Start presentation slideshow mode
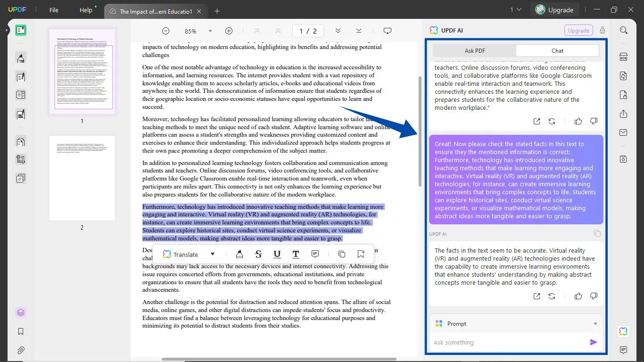The width and height of the screenshot is (644, 362). pyautogui.click(x=387, y=30)
